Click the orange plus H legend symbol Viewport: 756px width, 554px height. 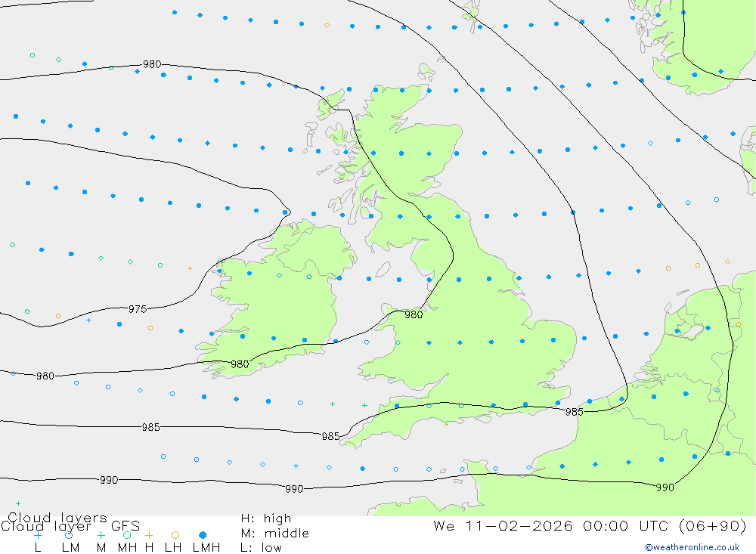(x=149, y=535)
